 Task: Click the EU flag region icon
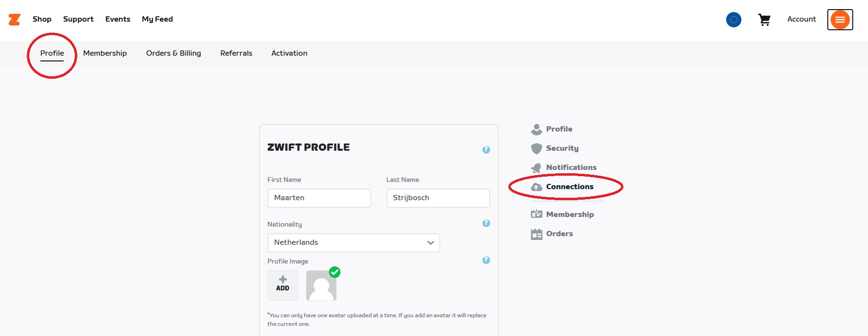coord(734,20)
